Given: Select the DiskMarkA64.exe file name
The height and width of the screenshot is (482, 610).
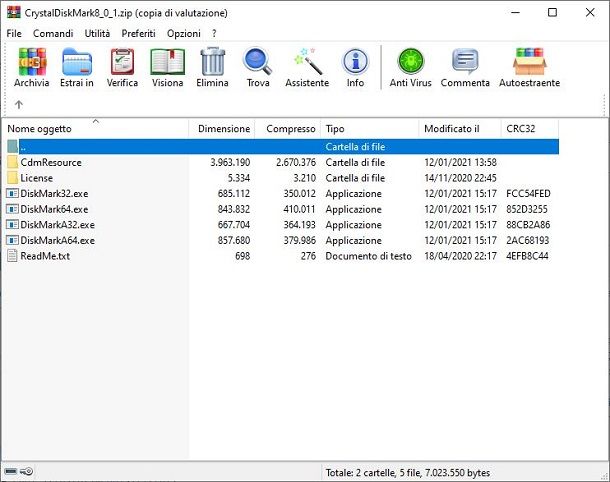Looking at the screenshot, I should tap(58, 240).
